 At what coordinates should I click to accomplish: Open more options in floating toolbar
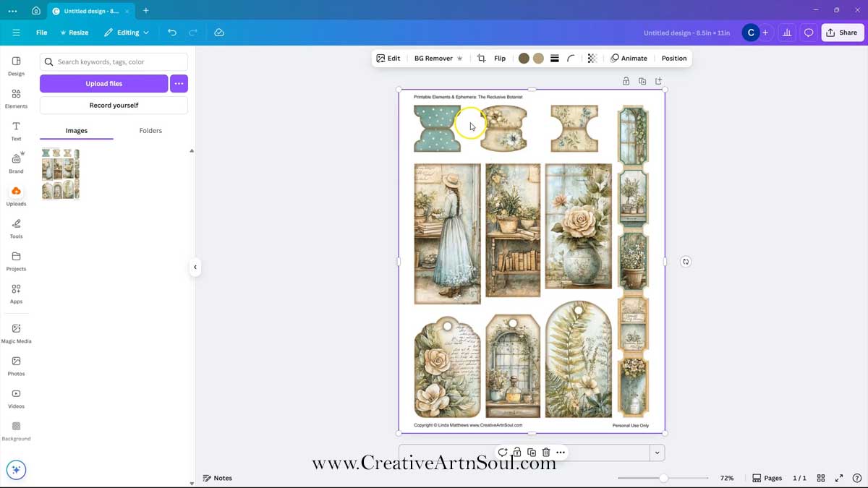click(x=561, y=453)
